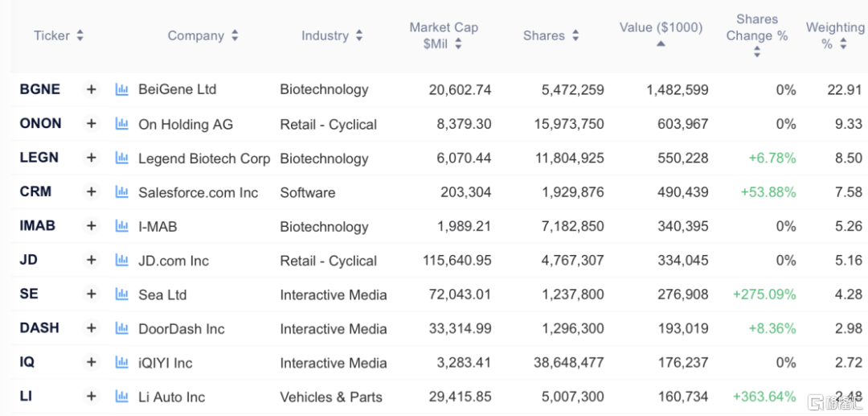This screenshot has height=416, width=868.
Task: Click the plus icon beside DASH ticker
Action: (92, 328)
